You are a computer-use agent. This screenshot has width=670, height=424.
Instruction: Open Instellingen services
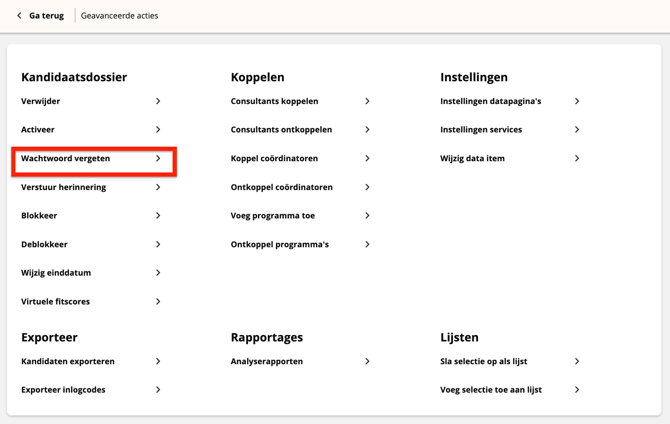coord(481,130)
